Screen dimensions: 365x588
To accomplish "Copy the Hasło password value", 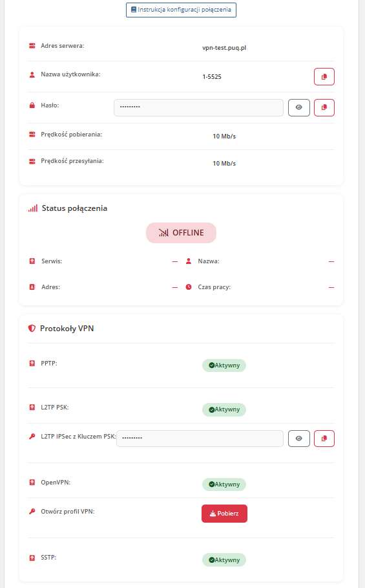I will pos(324,107).
